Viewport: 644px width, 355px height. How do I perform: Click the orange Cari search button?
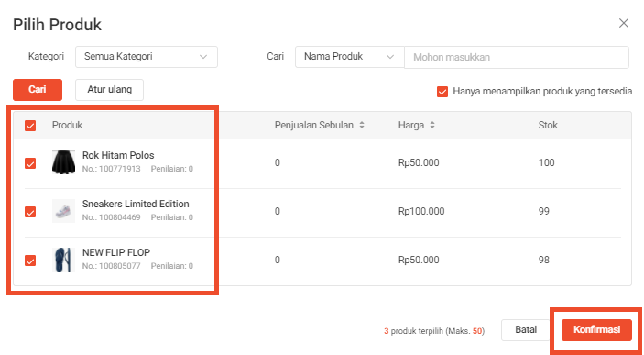[x=38, y=90]
